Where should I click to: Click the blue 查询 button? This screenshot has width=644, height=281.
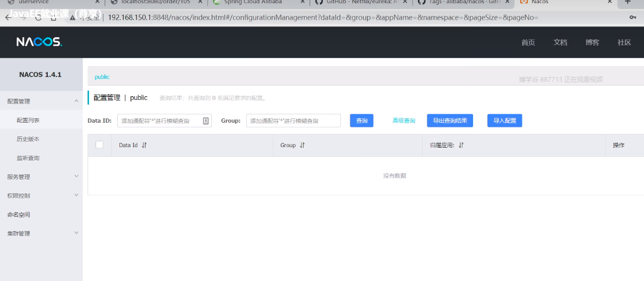[x=362, y=121]
